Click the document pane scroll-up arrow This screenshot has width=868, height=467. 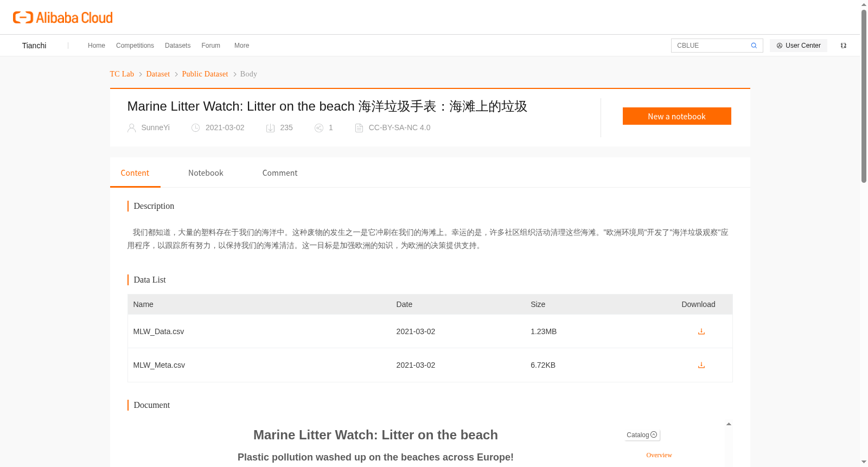(729, 424)
